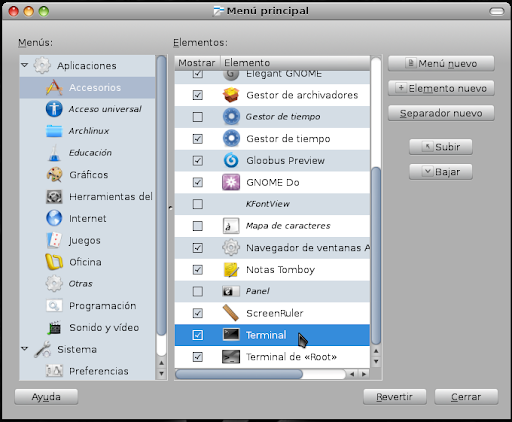Select the Internet globe icon in menus
Screen dimensions: 512x422
pyautogui.click(x=54, y=218)
